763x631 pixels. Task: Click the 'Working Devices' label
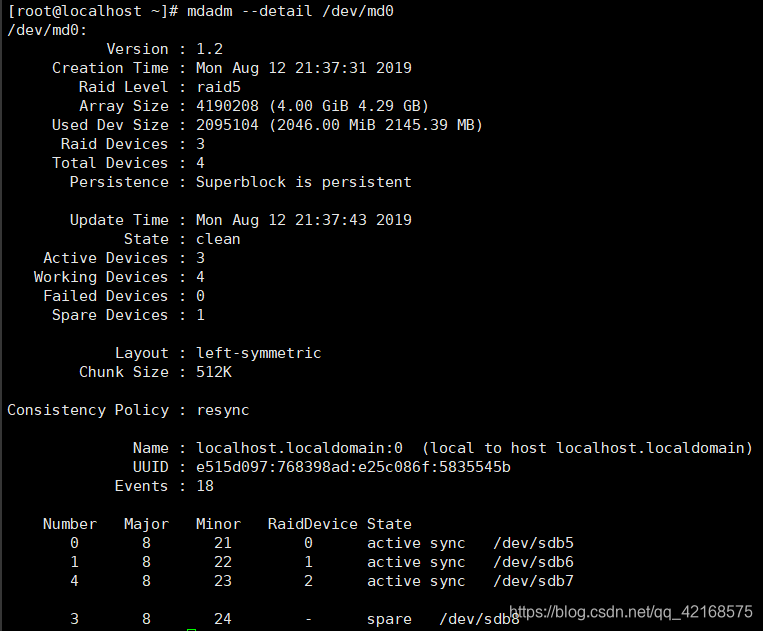(x=101, y=277)
